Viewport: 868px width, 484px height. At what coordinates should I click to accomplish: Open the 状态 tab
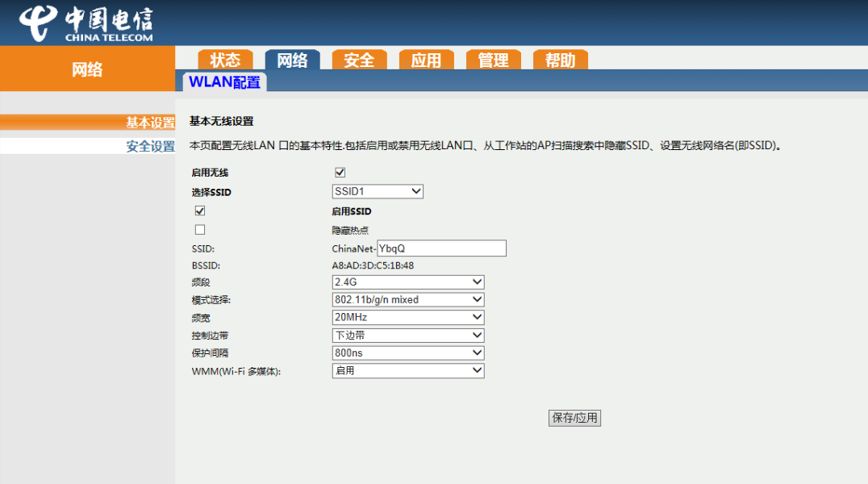(225, 60)
